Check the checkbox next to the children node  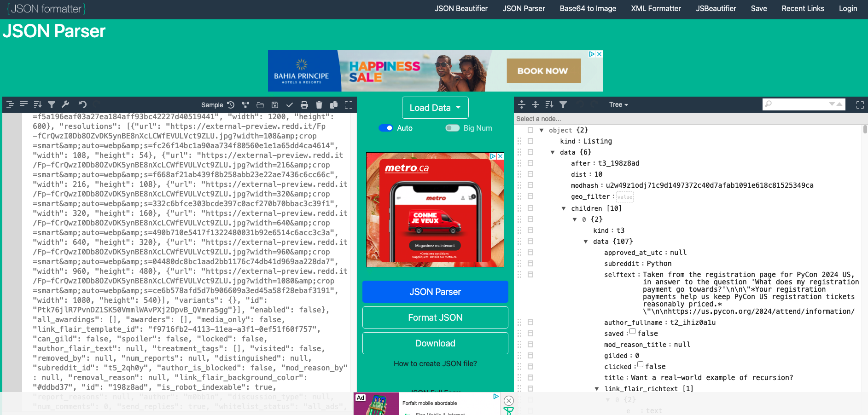tap(530, 208)
